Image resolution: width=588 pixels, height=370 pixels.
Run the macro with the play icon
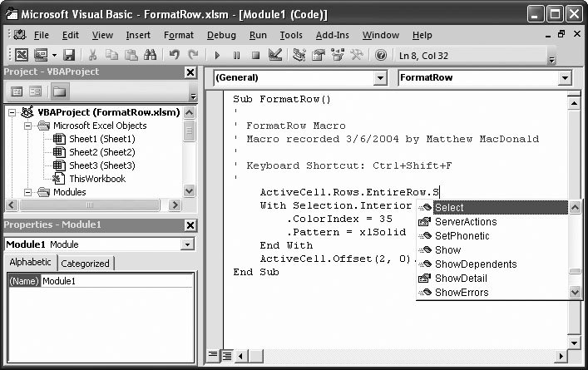point(217,55)
